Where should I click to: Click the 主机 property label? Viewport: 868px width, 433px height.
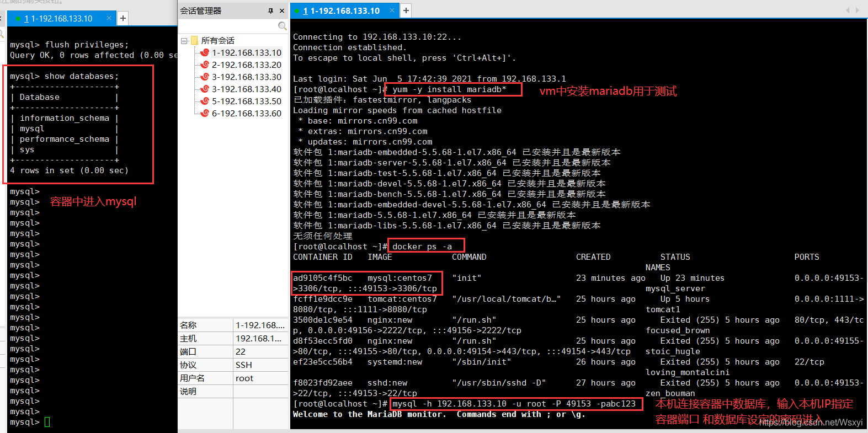point(188,338)
